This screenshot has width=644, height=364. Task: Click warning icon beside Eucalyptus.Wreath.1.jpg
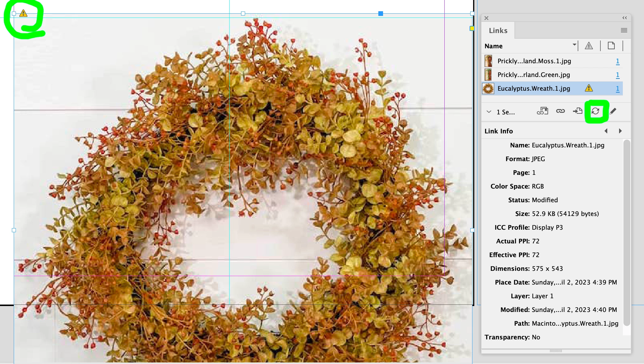[589, 88]
